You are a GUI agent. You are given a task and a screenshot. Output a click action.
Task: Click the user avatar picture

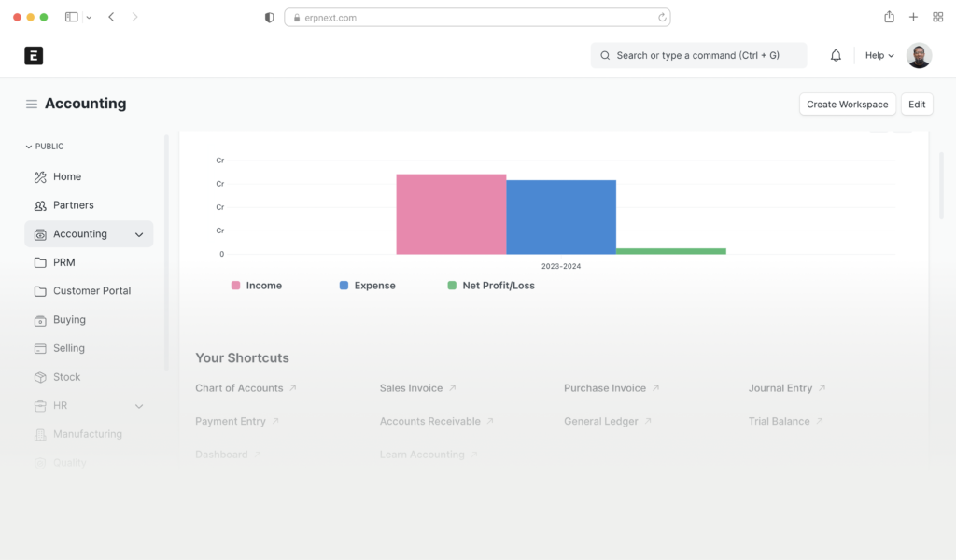[919, 56]
